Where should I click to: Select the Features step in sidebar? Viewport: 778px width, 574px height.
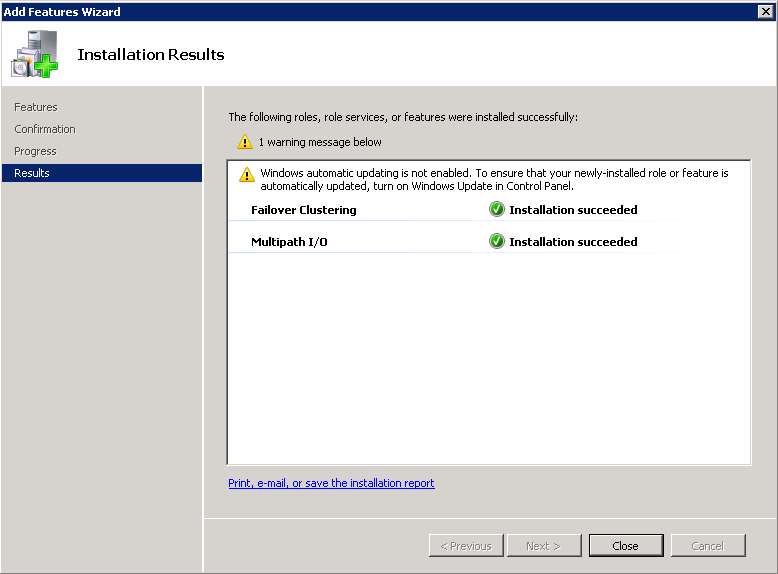tap(36, 107)
